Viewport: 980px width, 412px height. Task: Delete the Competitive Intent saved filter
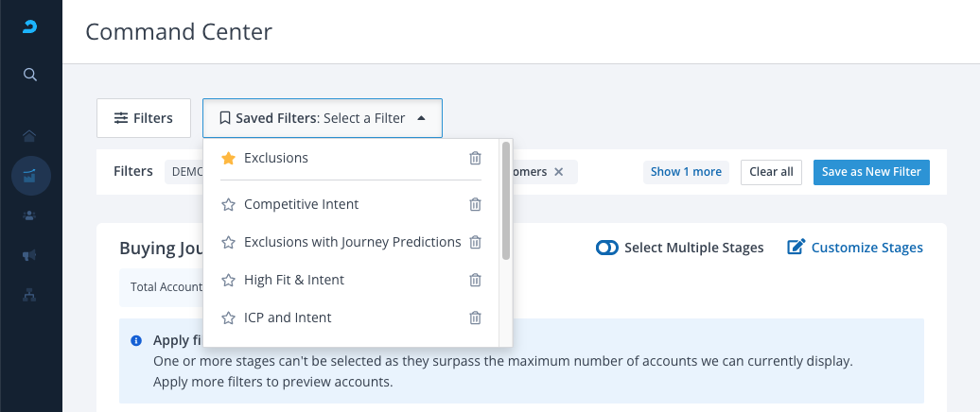476,204
